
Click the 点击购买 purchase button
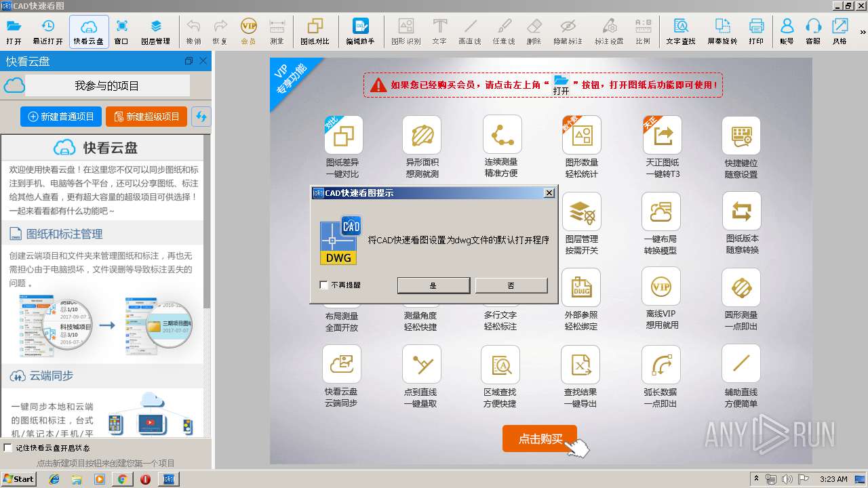(x=540, y=439)
